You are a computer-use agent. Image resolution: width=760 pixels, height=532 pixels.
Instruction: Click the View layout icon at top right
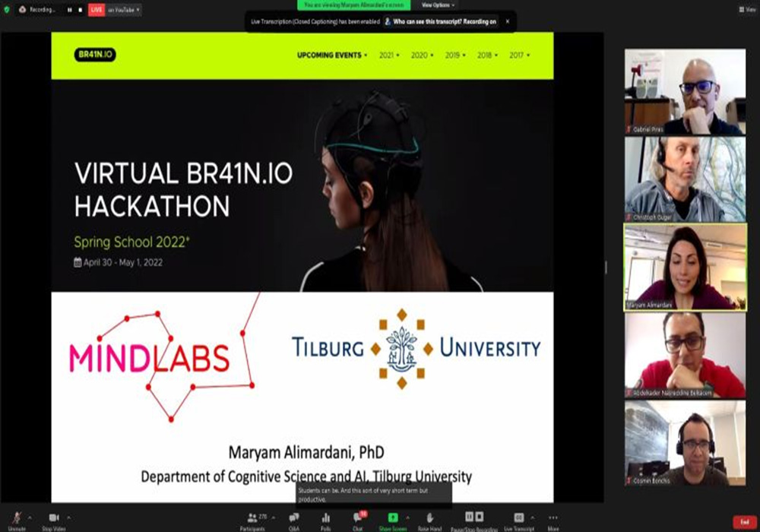click(x=742, y=9)
